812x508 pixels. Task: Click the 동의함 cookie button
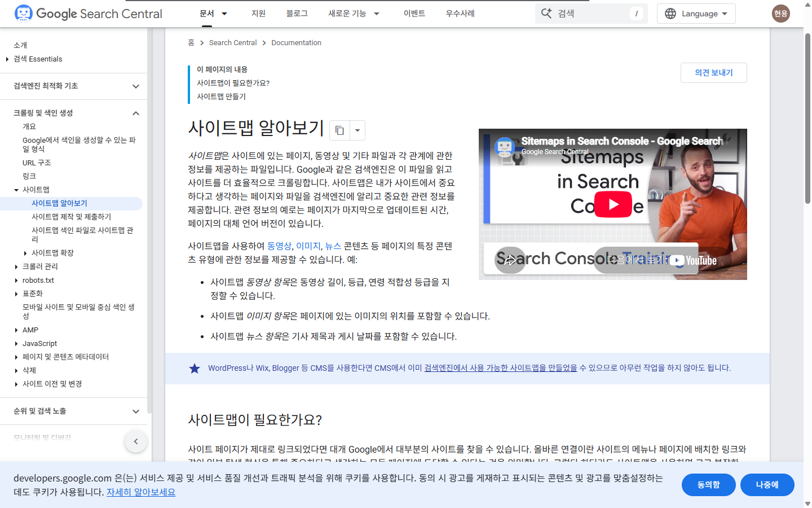coord(709,485)
